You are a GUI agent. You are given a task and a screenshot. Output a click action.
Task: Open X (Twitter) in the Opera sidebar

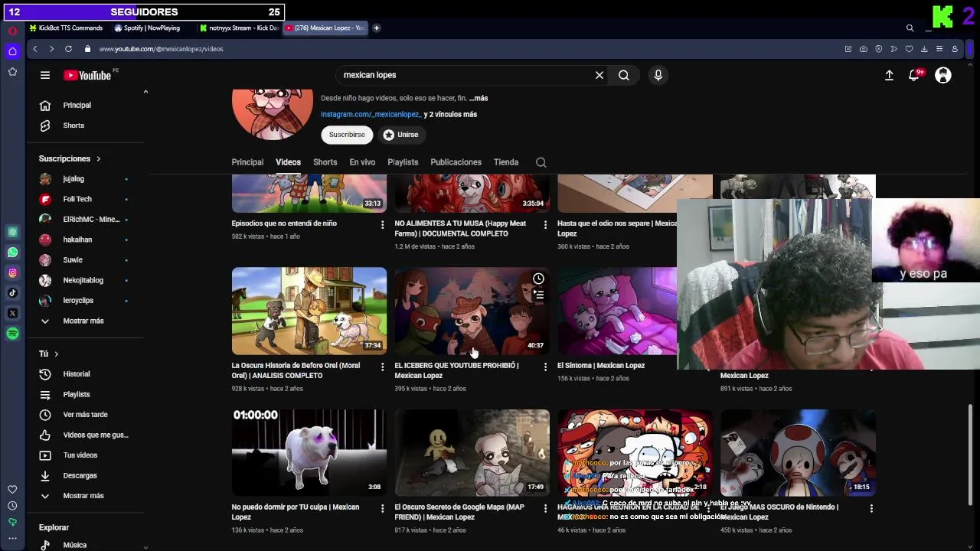[x=12, y=313]
